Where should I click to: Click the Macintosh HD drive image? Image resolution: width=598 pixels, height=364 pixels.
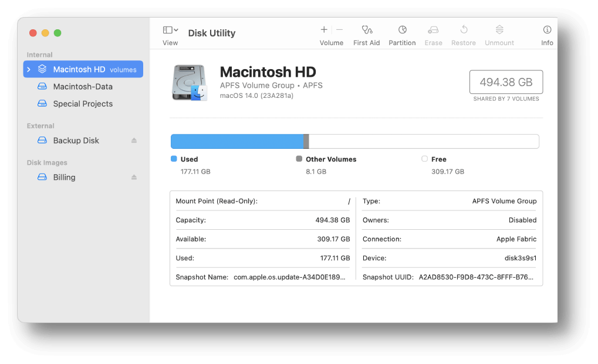pos(190,83)
